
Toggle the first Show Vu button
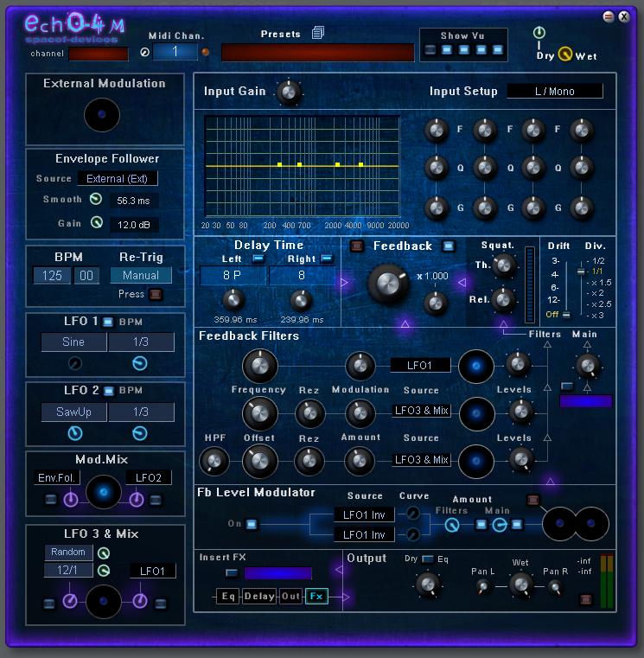pyautogui.click(x=430, y=49)
